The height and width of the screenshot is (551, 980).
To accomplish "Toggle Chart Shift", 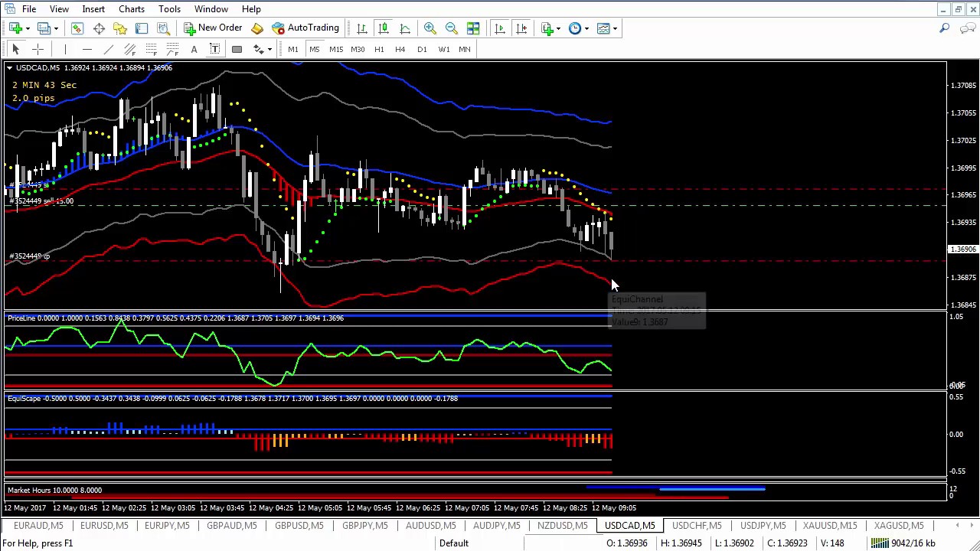I will click(x=521, y=28).
